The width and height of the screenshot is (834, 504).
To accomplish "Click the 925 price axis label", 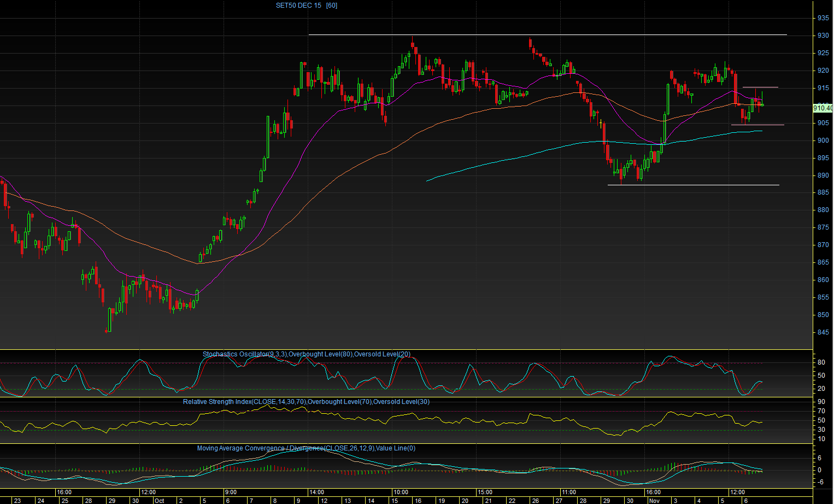I will click(x=823, y=53).
